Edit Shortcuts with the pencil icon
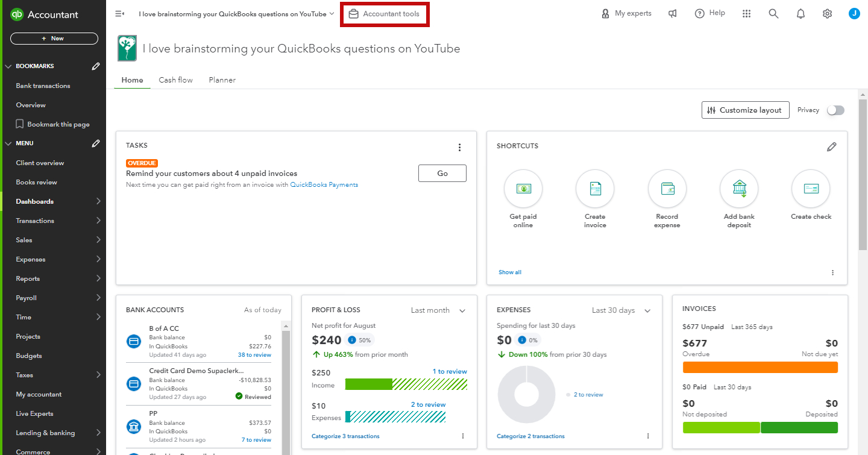868x455 pixels. pos(832,146)
